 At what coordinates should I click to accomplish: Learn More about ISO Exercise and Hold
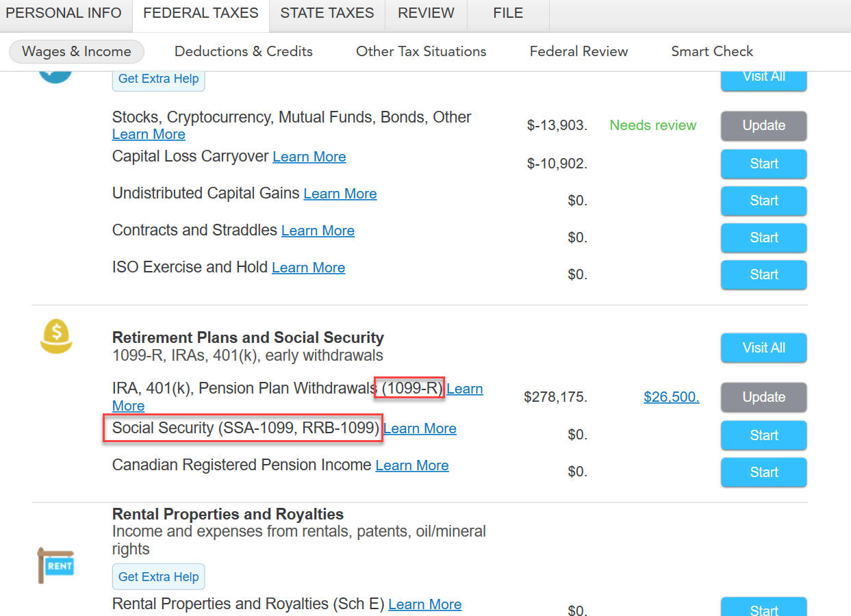[308, 268]
